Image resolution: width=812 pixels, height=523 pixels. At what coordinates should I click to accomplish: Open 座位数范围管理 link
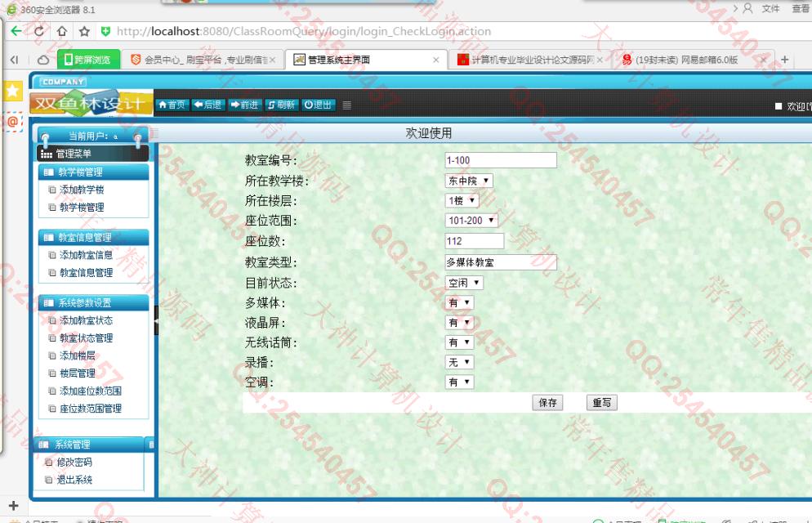click(x=91, y=408)
